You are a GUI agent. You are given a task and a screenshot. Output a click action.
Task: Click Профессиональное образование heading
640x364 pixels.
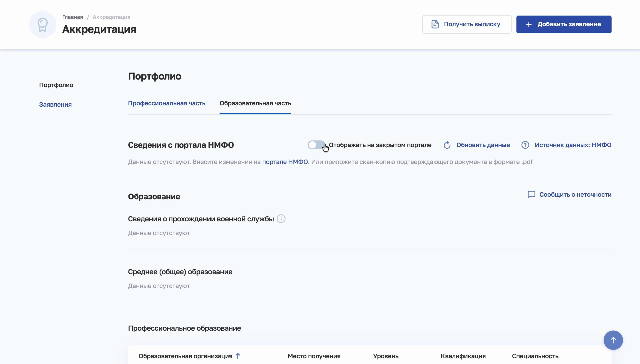[x=184, y=328]
